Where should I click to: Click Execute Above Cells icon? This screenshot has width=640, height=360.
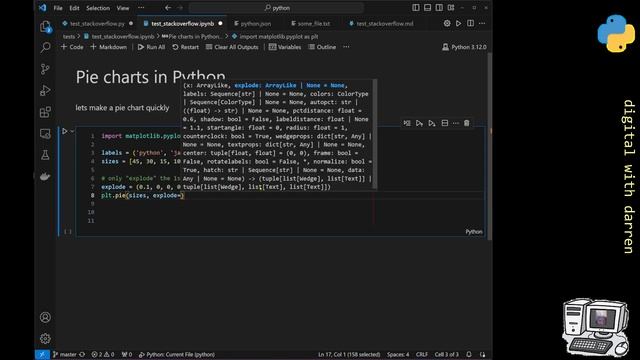[x=419, y=123]
